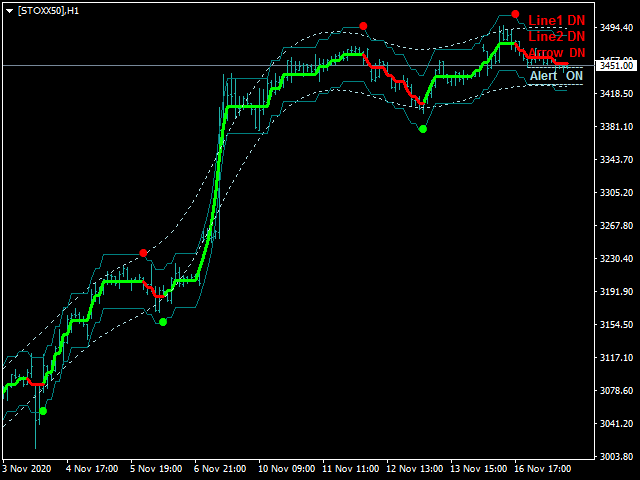Select the current price tag 3451.00

(616, 66)
